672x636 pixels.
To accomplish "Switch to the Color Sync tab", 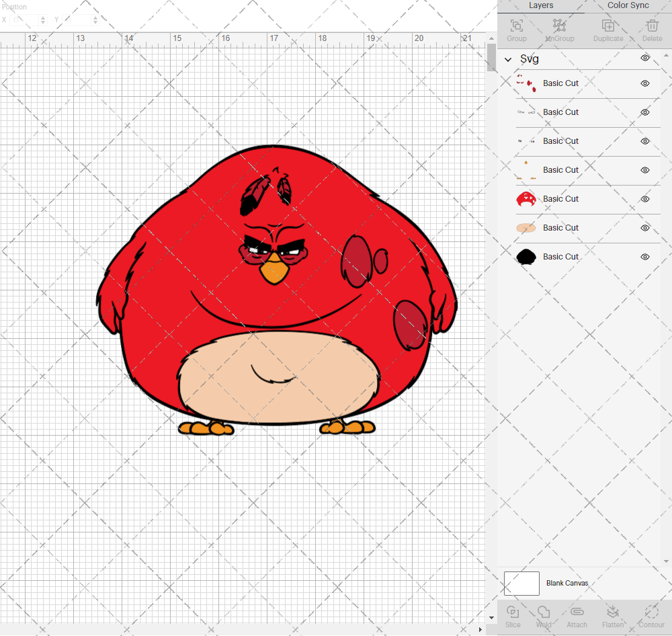I will click(628, 5).
